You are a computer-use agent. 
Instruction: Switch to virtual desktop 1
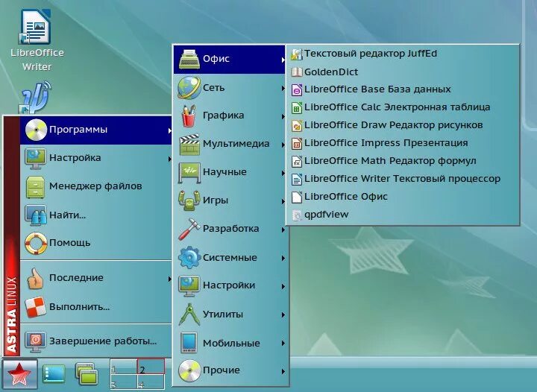(124, 367)
